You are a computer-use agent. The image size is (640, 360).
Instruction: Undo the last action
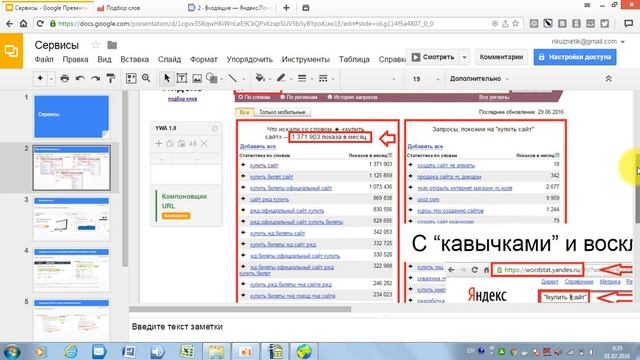pyautogui.click(x=80, y=78)
